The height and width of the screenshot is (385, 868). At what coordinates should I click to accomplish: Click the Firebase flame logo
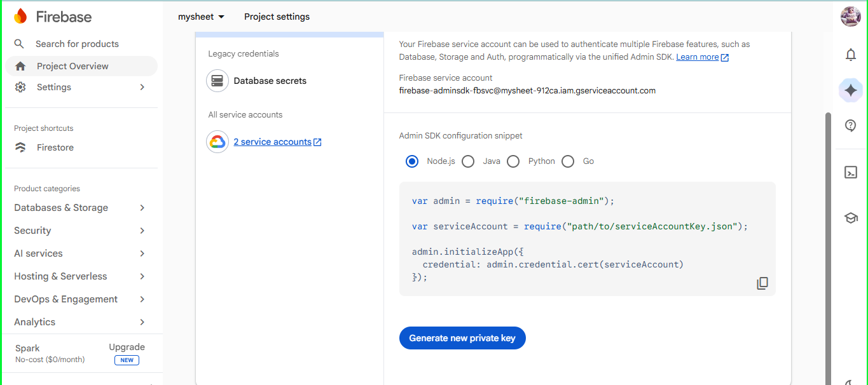pos(20,17)
